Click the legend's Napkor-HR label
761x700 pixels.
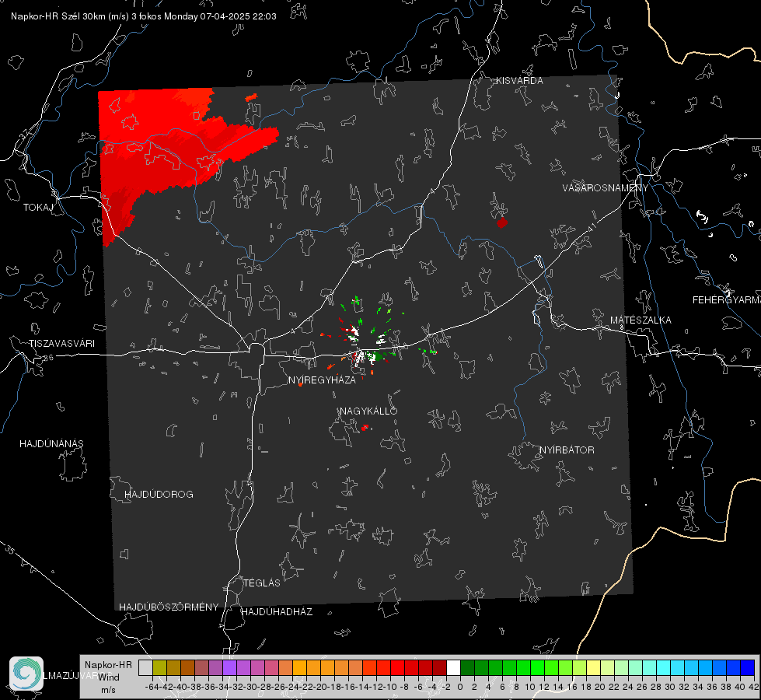108,665
